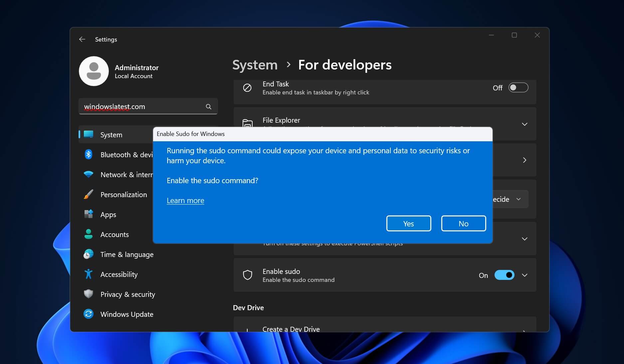Click inside the settings search field
This screenshot has height=364, width=624.
point(143,106)
